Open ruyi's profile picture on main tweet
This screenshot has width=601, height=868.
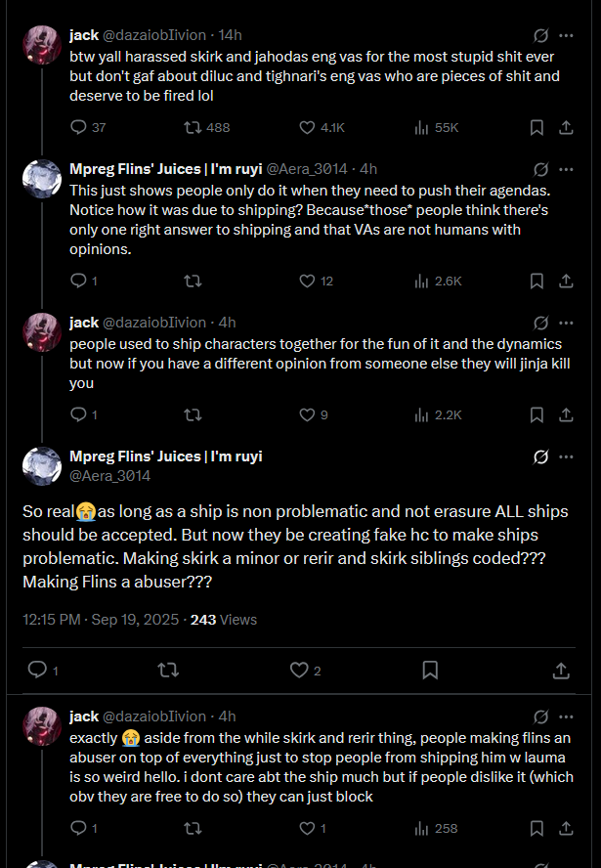(42, 466)
